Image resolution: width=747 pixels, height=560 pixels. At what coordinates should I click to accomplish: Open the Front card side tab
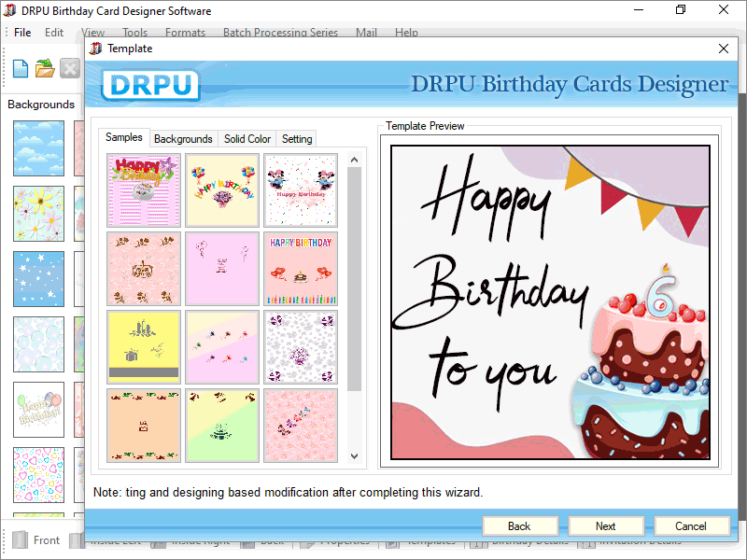pyautogui.click(x=36, y=540)
